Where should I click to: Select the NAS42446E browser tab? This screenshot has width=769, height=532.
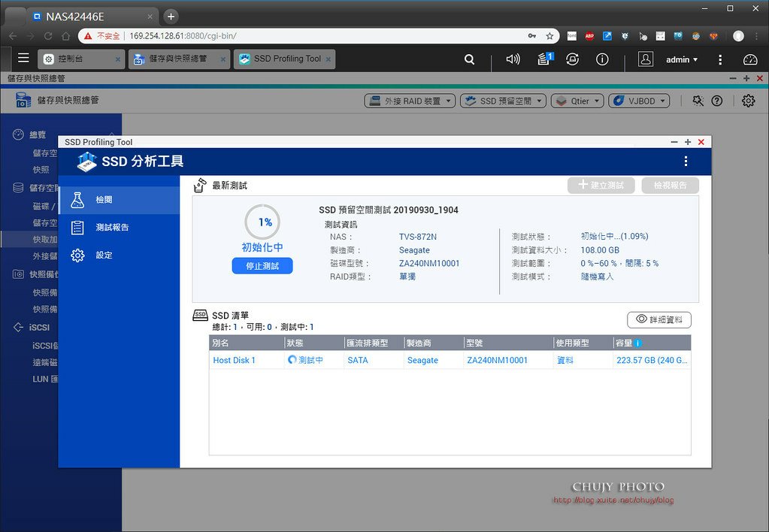(x=91, y=17)
